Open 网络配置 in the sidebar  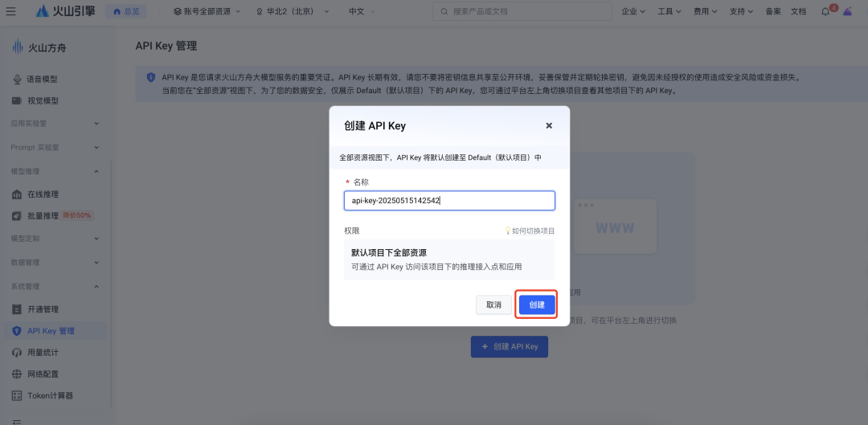(43, 374)
